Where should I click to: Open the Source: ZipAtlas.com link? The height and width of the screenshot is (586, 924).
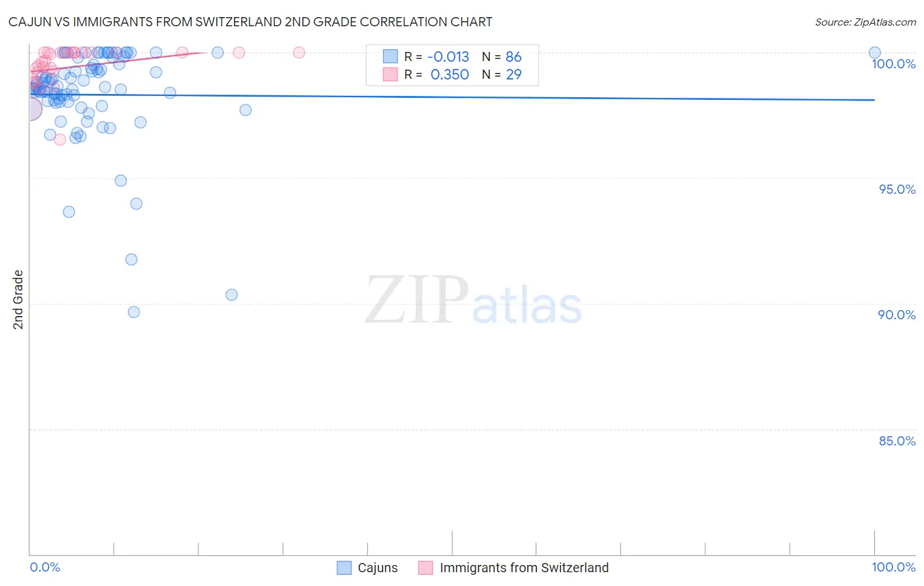[x=866, y=22]
